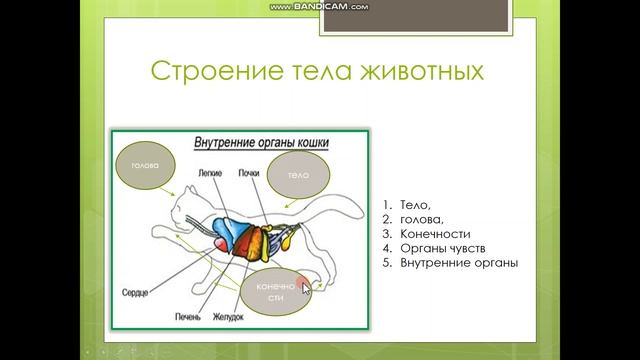Image resolution: width=640 pixels, height=360 pixels.
Task: Click the gray-brown rectangle at slide top
Action: (416, 16)
